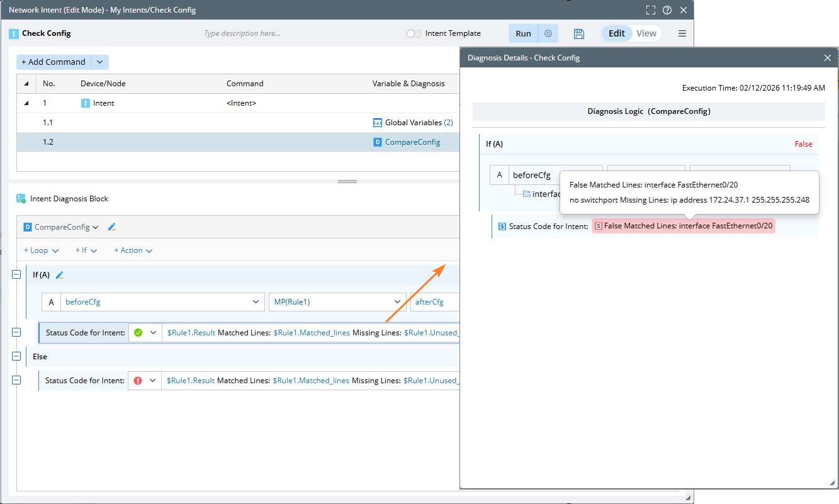This screenshot has height=504, width=839.
Task: Open the beforeCfg dropdown
Action: [256, 302]
